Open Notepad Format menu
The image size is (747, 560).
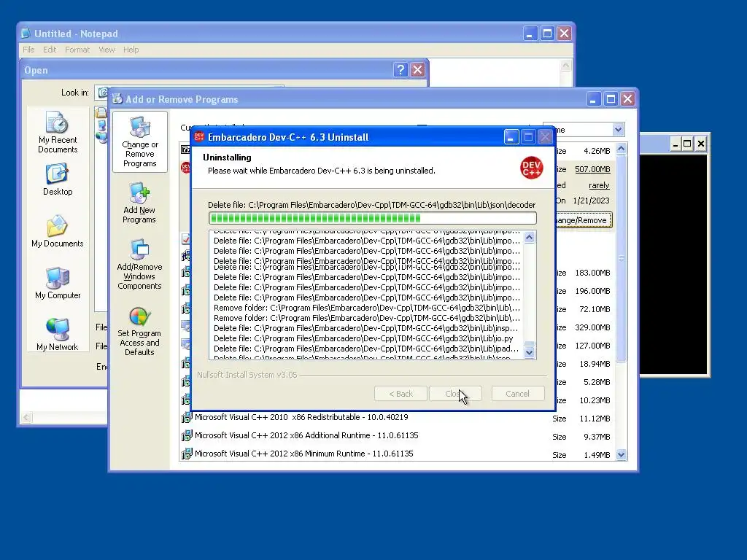click(77, 50)
